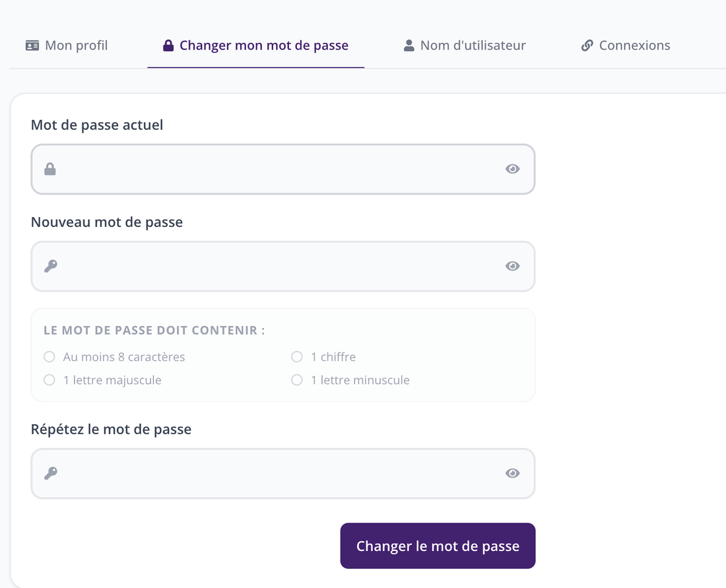
Task: Show the current password with eye icon
Action: 513,169
